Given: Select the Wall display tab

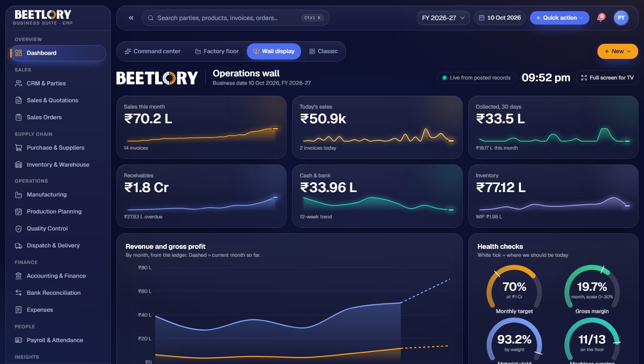Looking at the screenshot, I should pyautogui.click(x=274, y=51).
